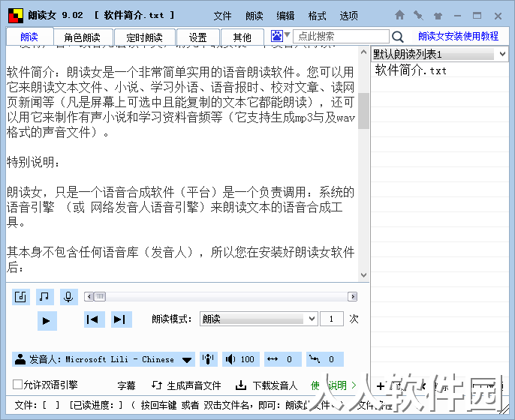Open the green 使用说明 link
The height and width of the screenshot is (420, 515).
point(333,385)
